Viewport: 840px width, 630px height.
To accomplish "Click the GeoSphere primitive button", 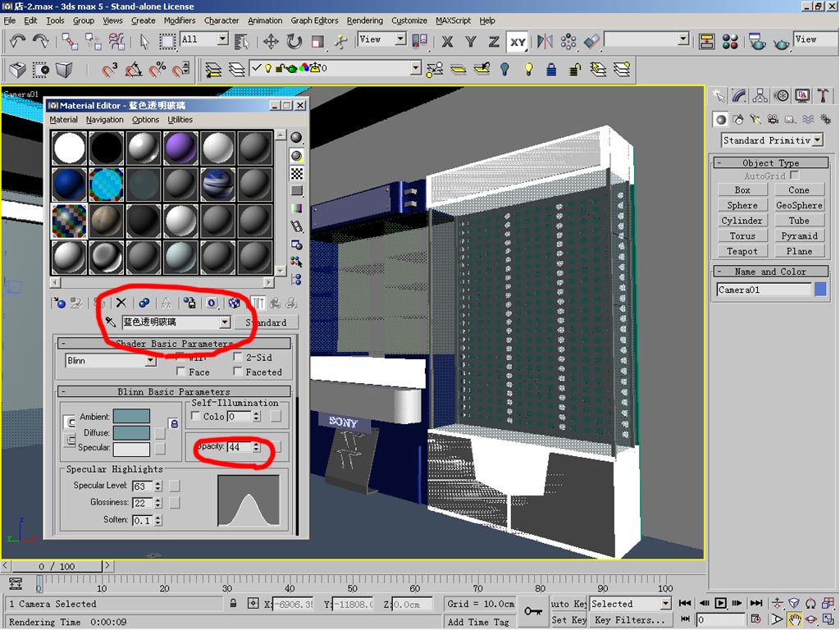I will [798, 205].
